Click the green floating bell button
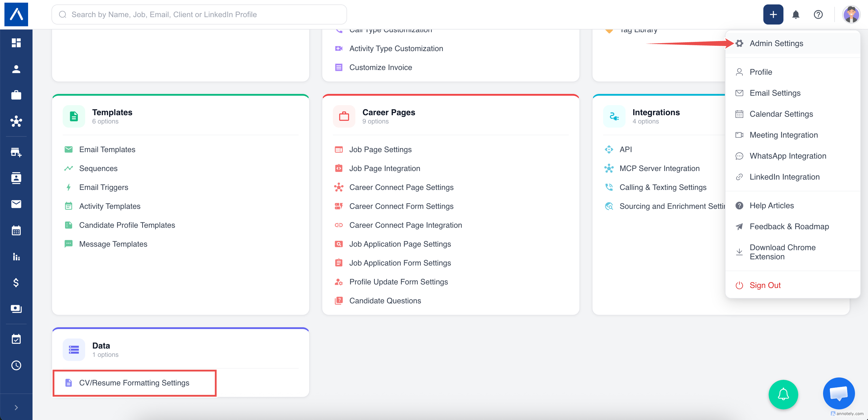The height and width of the screenshot is (420, 868). (x=783, y=394)
